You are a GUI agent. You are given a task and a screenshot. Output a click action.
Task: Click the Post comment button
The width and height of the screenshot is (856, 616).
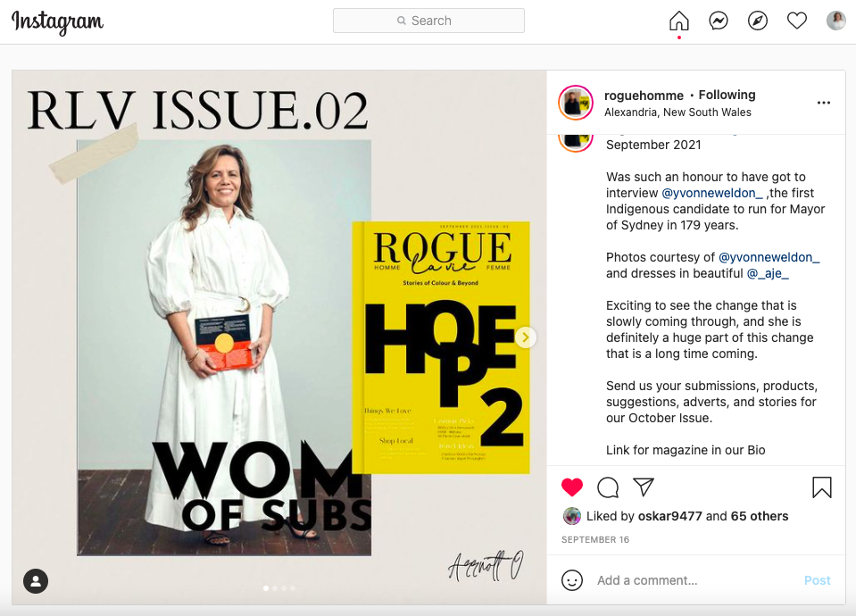[817, 580]
